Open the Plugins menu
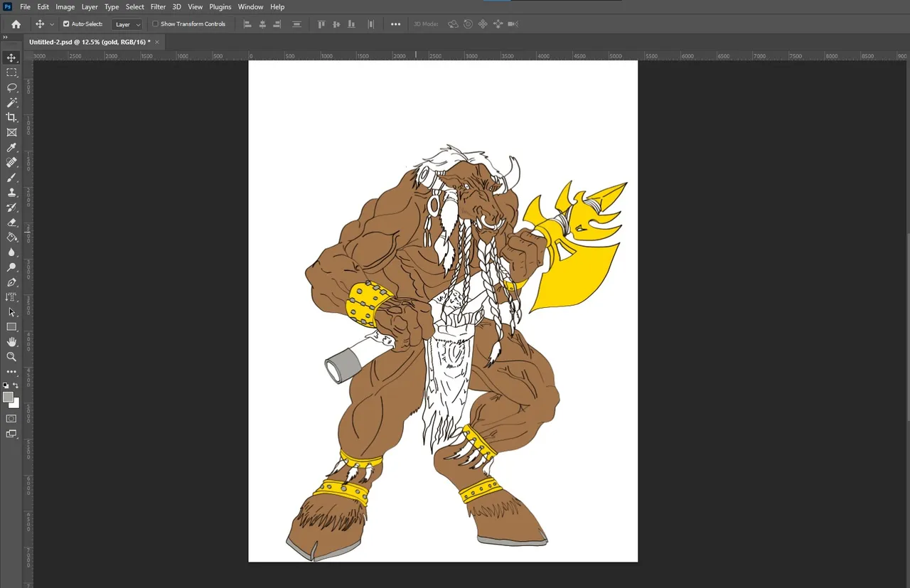The width and height of the screenshot is (910, 588). coord(220,7)
